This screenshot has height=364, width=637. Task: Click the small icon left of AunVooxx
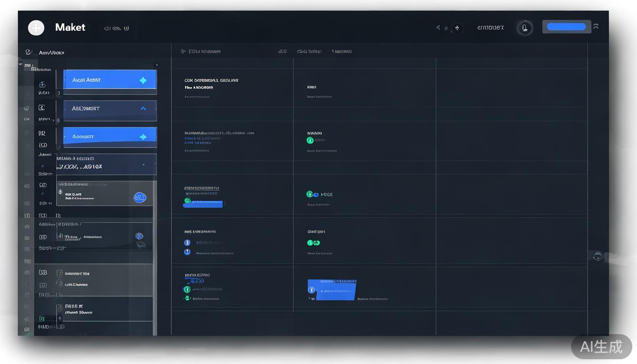pyautogui.click(x=28, y=52)
